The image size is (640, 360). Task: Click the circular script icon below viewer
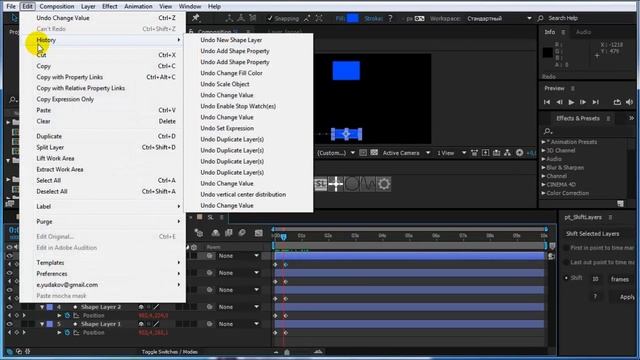click(352, 184)
